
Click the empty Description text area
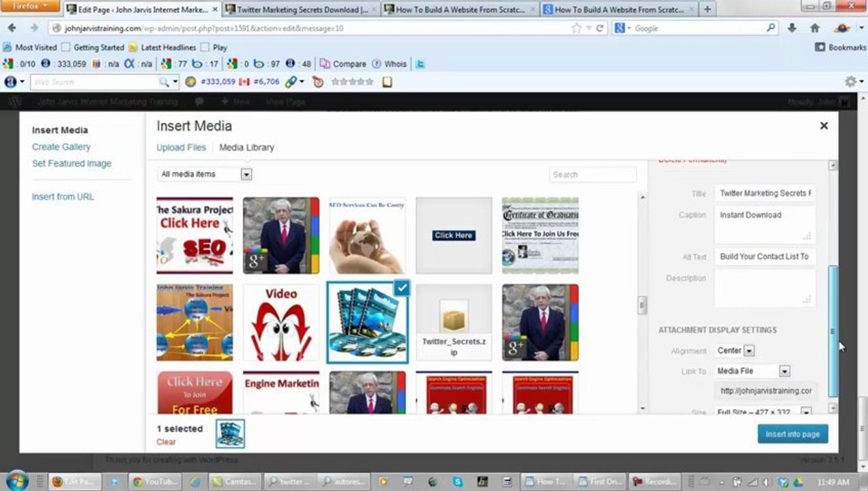pyautogui.click(x=765, y=288)
